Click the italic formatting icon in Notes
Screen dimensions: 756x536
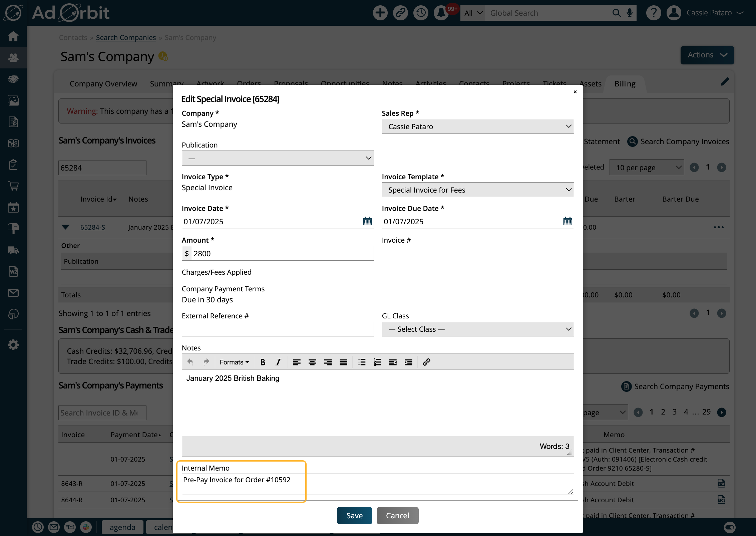277,362
